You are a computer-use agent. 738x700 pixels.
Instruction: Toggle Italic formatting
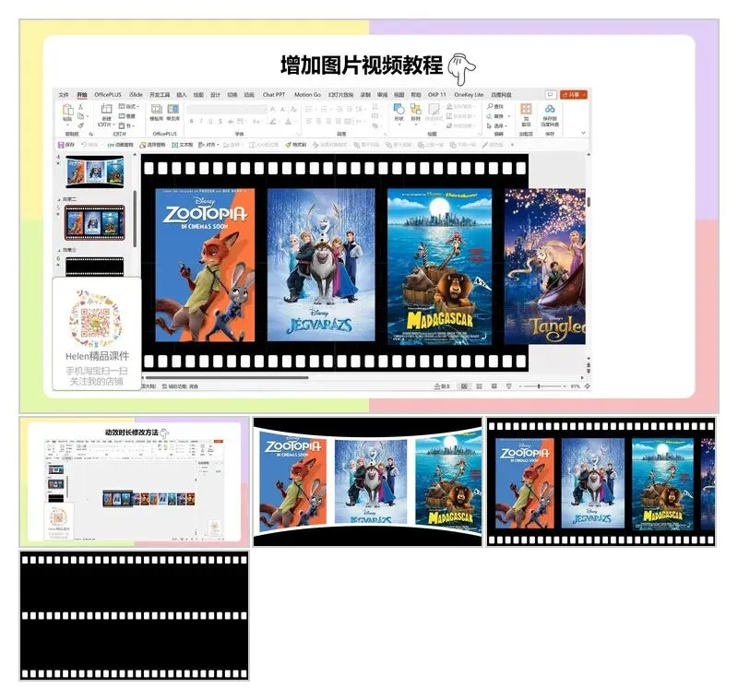pyautogui.click(x=201, y=122)
